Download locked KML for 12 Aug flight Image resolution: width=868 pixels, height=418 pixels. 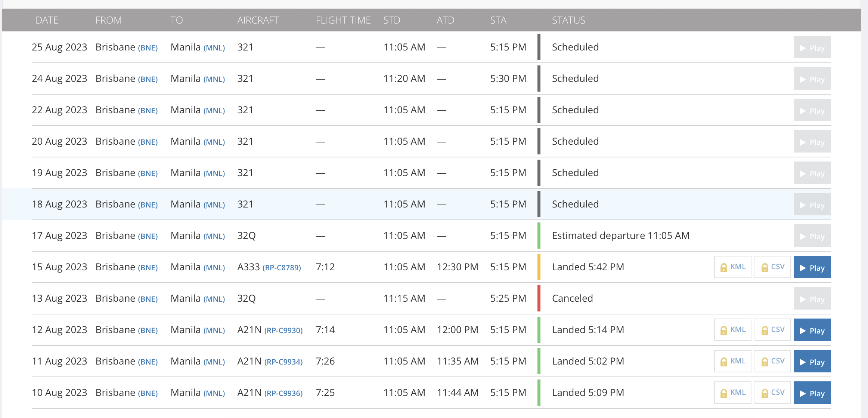pyautogui.click(x=732, y=330)
